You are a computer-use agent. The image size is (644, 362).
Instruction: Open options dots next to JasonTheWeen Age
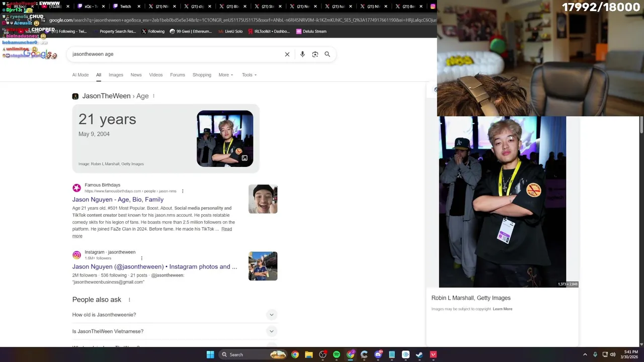pos(153,96)
